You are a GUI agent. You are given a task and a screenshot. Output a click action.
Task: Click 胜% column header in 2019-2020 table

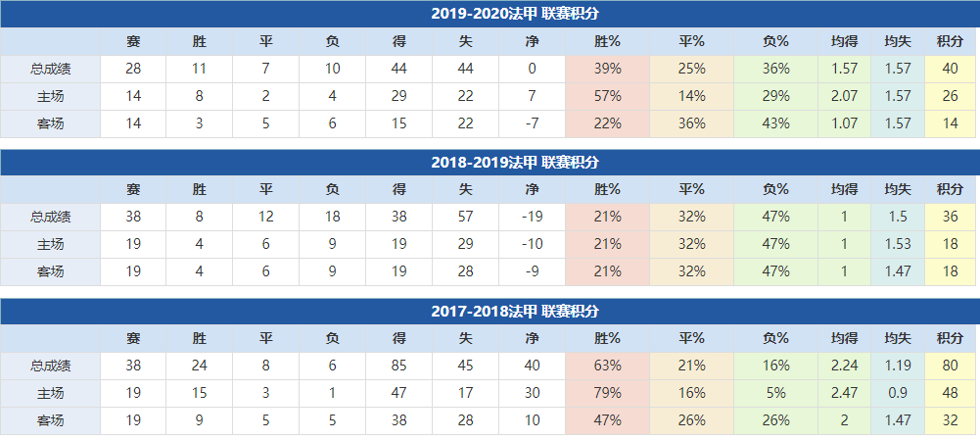[607, 41]
